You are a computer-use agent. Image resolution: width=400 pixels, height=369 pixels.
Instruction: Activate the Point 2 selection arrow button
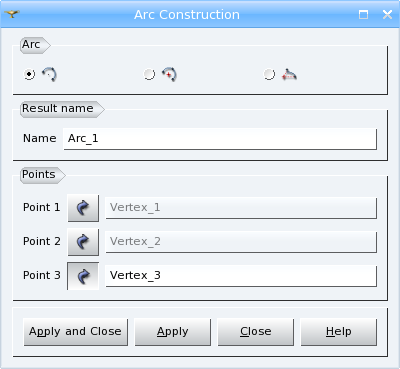tap(83, 242)
